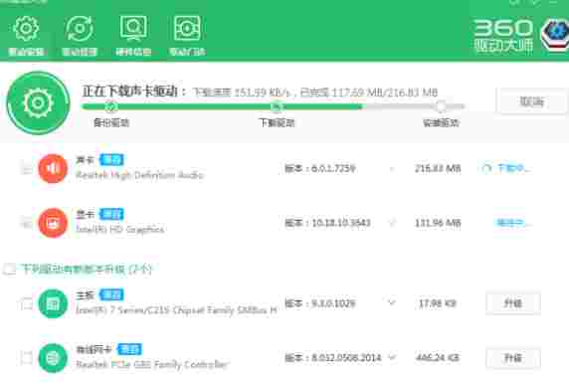Toggle checkbox for Realtek High Definition Audio

(26, 168)
